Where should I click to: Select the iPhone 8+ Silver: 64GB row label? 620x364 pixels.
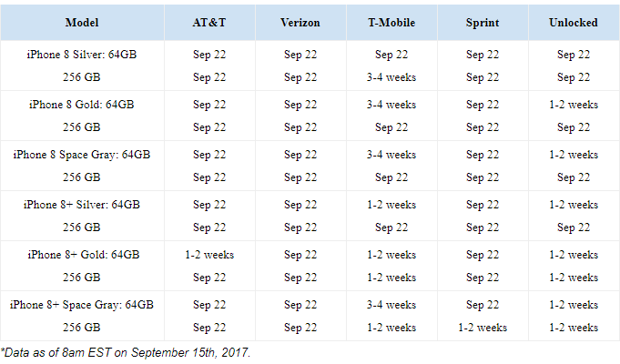[x=83, y=205]
